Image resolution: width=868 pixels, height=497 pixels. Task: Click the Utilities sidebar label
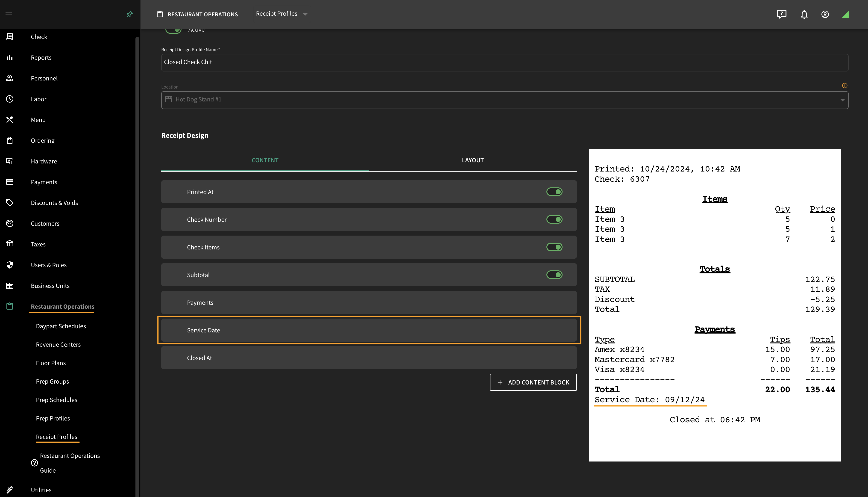point(41,490)
